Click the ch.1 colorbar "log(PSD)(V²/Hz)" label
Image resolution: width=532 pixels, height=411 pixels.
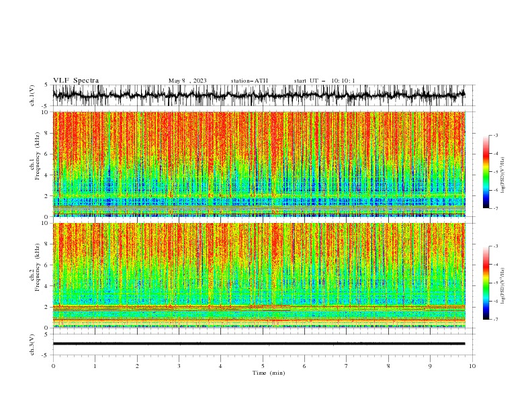503,175
